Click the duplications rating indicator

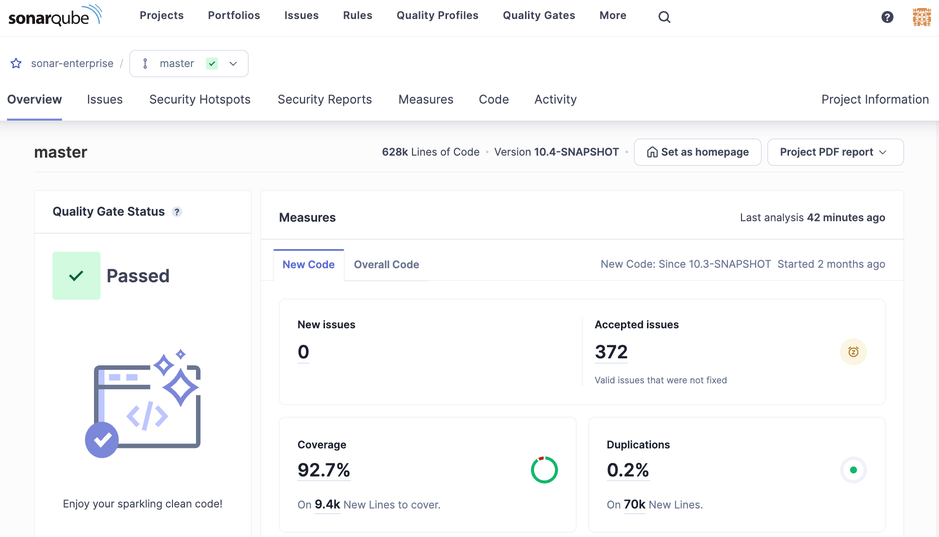coord(853,470)
